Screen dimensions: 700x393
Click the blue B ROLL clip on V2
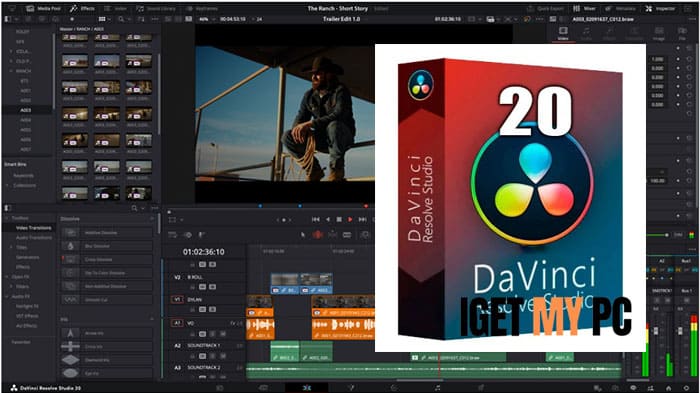point(284,284)
